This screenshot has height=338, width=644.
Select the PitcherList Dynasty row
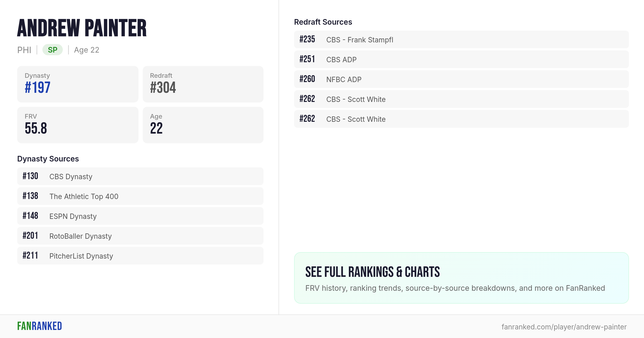(x=140, y=256)
